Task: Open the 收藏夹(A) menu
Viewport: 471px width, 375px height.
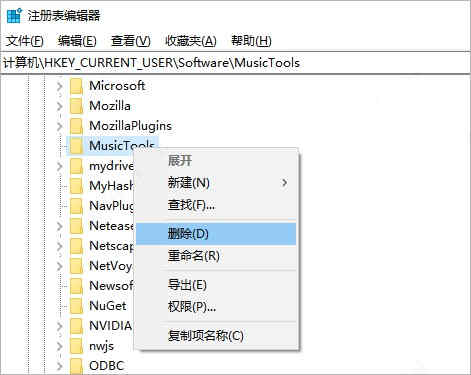Action: (x=191, y=41)
